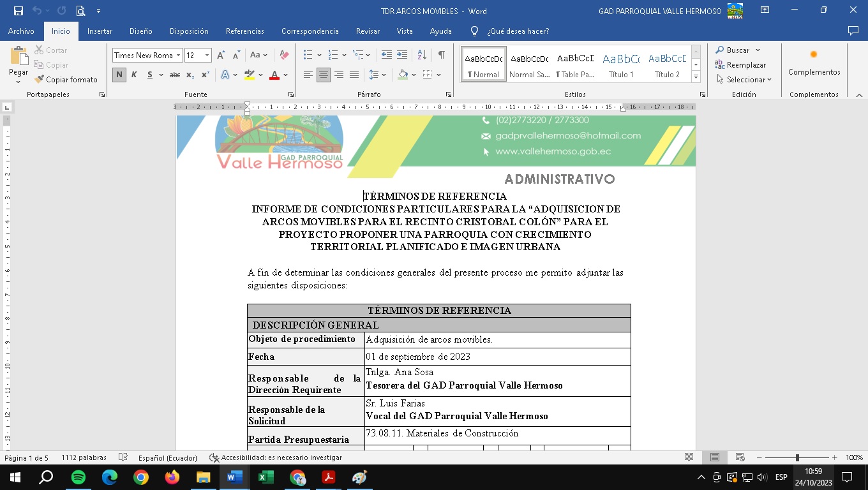Image resolution: width=868 pixels, height=490 pixels.
Task: Toggle Bold formatting button
Action: pyautogui.click(x=119, y=75)
